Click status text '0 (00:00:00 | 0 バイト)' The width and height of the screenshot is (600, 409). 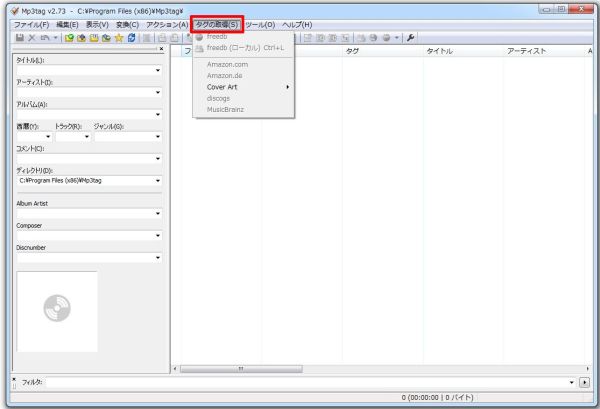pos(437,398)
